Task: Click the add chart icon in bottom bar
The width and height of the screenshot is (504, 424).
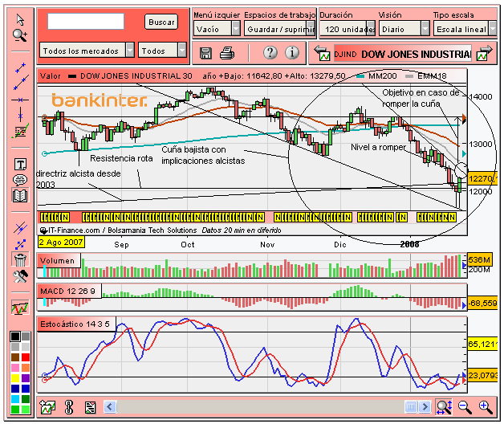Action: (47, 407)
